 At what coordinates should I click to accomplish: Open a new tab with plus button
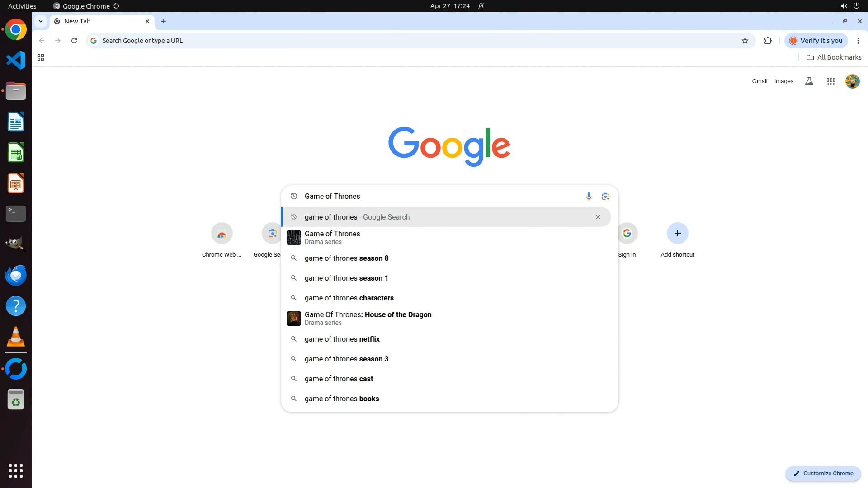click(x=164, y=21)
